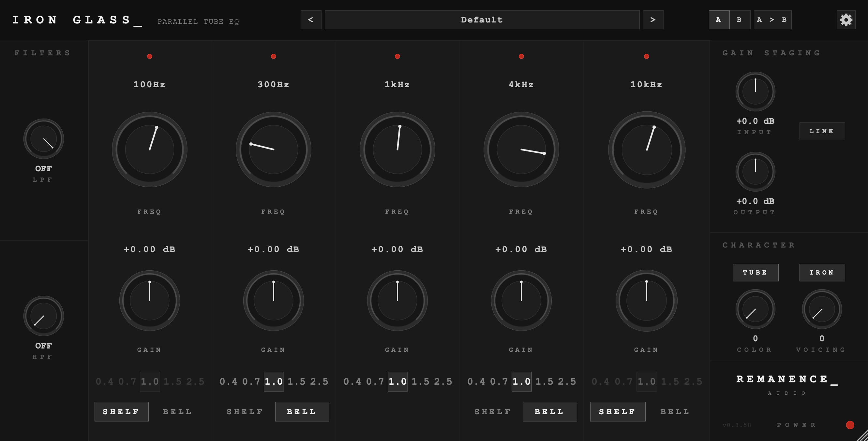Toggle the 10kHz band enable LED
The width and height of the screenshot is (868, 441).
(x=646, y=56)
